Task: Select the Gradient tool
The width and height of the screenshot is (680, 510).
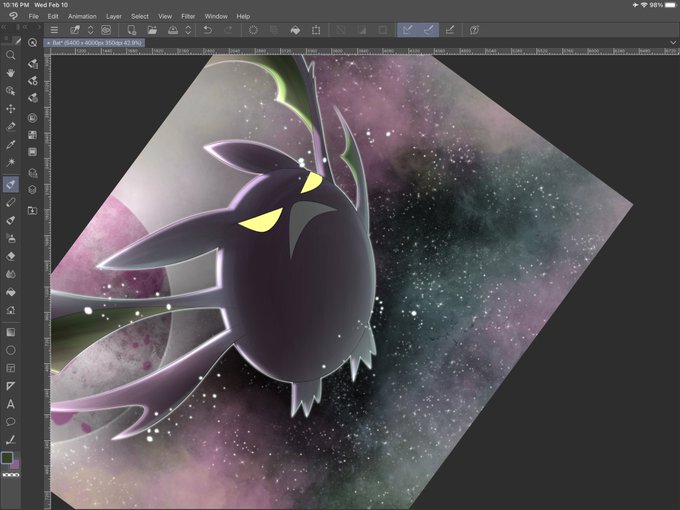Action: tap(10, 332)
